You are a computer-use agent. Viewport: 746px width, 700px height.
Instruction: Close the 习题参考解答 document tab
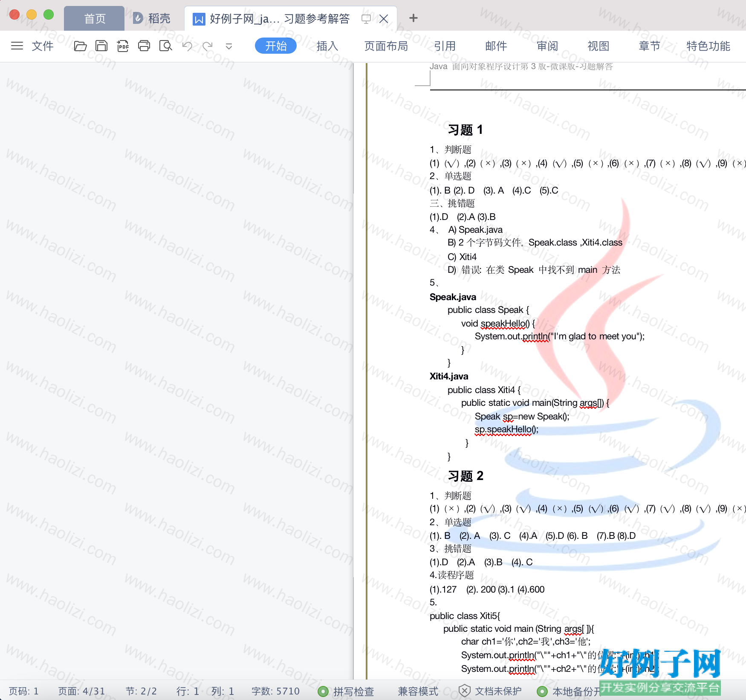tap(384, 19)
